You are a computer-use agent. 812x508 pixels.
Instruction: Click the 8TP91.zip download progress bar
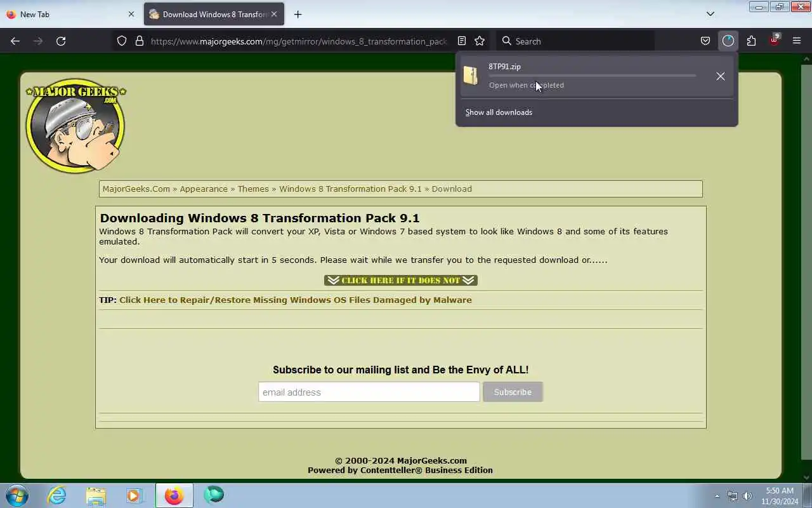[x=593, y=76]
